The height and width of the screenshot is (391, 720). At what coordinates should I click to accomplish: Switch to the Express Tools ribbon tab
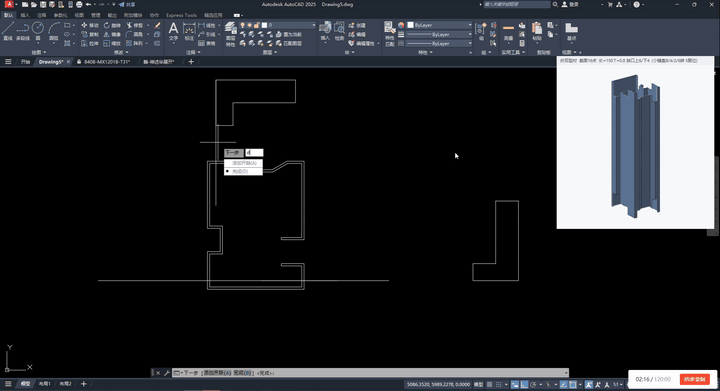[x=181, y=15]
